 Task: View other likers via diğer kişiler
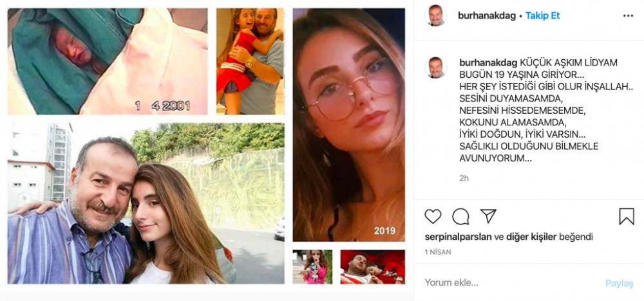coord(531,237)
